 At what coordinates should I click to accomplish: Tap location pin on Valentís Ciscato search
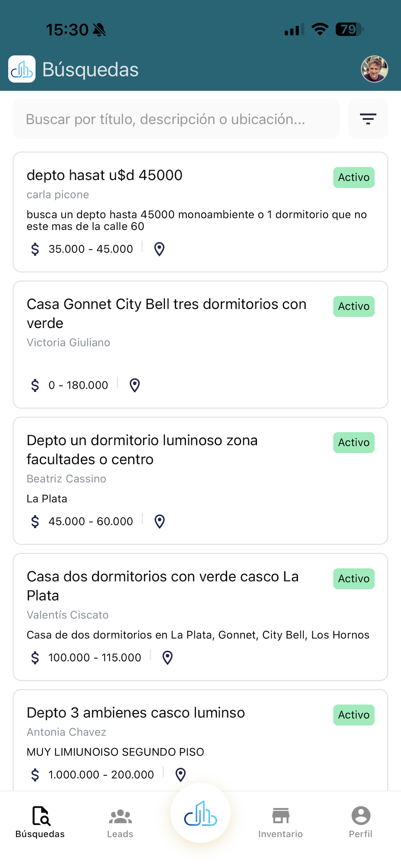click(x=168, y=658)
